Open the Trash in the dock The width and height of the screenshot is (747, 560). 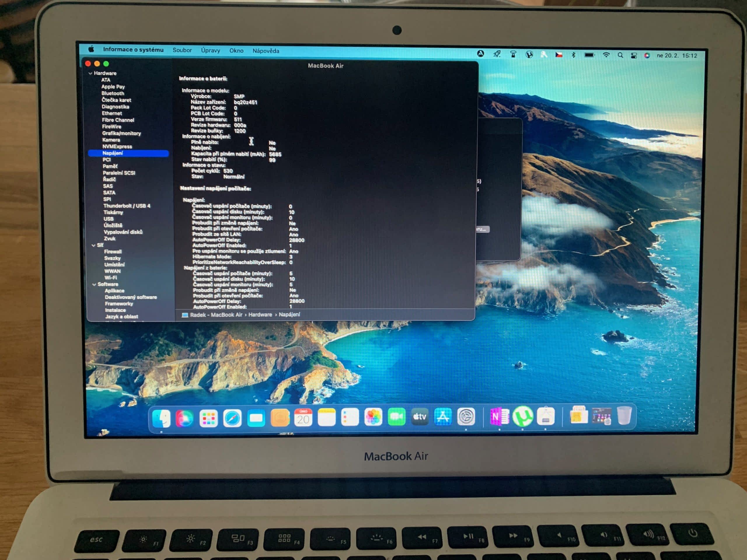click(x=624, y=416)
